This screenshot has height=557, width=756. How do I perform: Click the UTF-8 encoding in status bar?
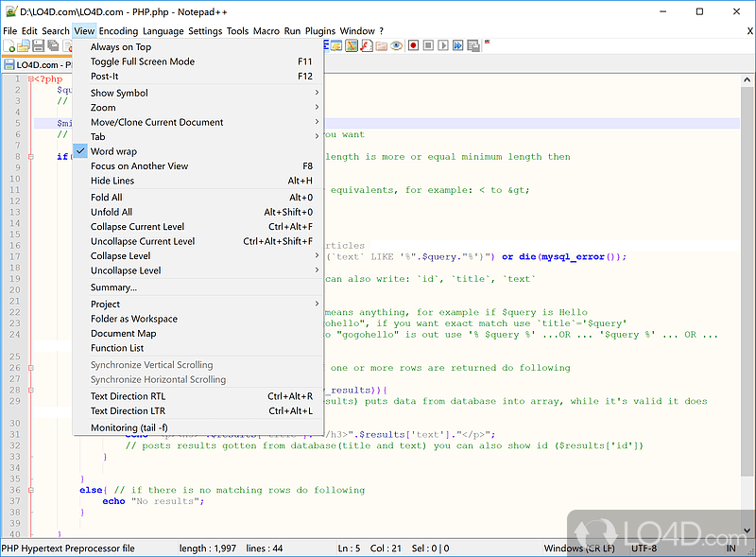click(644, 548)
